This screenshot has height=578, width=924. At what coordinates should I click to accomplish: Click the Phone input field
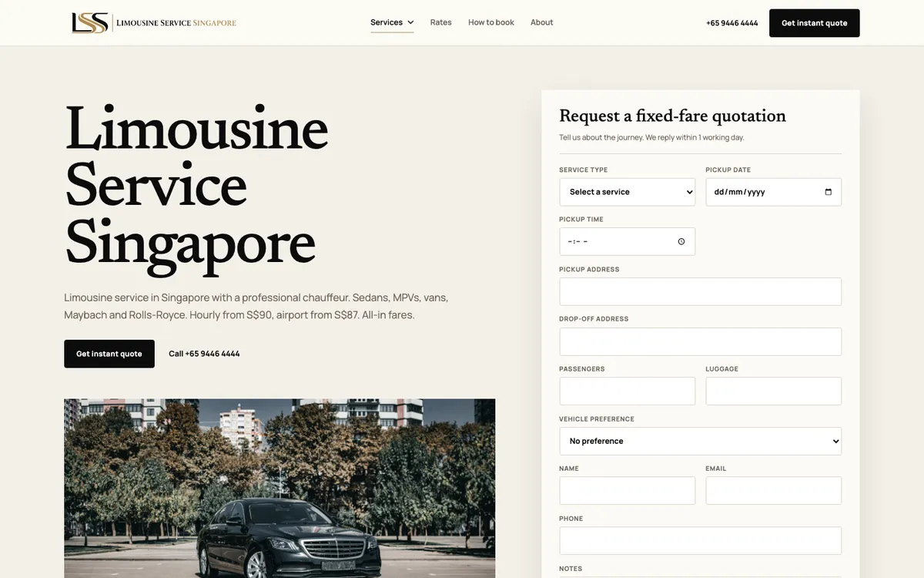click(701, 540)
